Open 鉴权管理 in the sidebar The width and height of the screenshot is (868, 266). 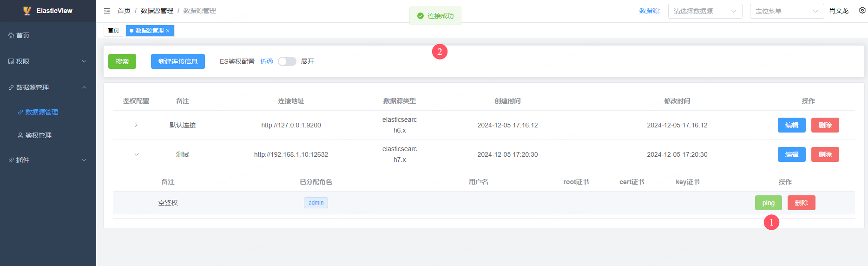pyautogui.click(x=39, y=135)
